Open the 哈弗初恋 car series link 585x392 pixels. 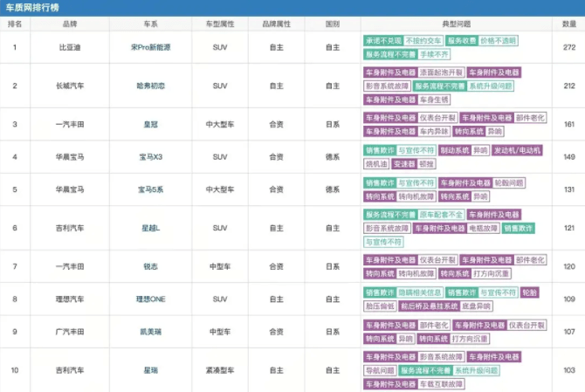tap(151, 86)
